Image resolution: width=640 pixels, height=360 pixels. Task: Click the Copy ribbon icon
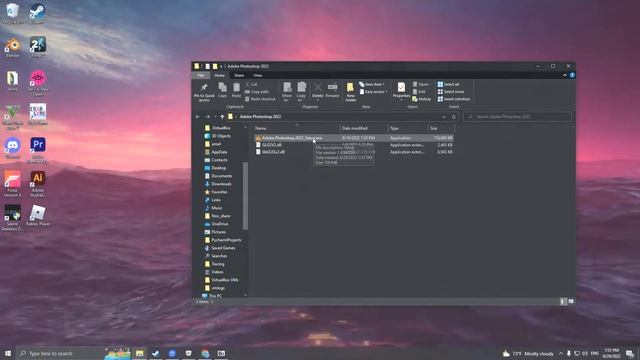coord(222,90)
